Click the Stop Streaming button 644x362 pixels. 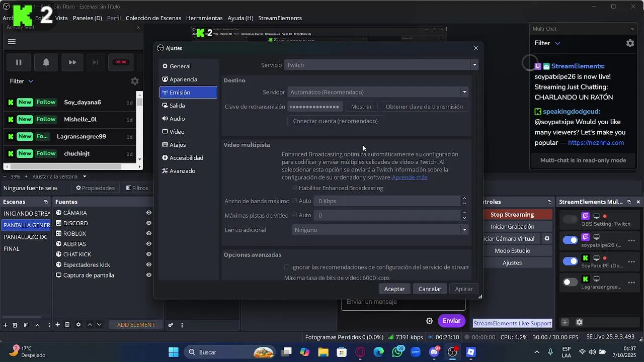tap(512, 215)
